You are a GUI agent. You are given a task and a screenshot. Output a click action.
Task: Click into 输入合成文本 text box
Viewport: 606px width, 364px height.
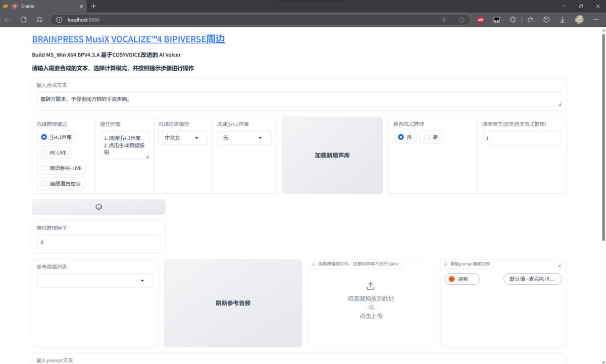tap(299, 99)
